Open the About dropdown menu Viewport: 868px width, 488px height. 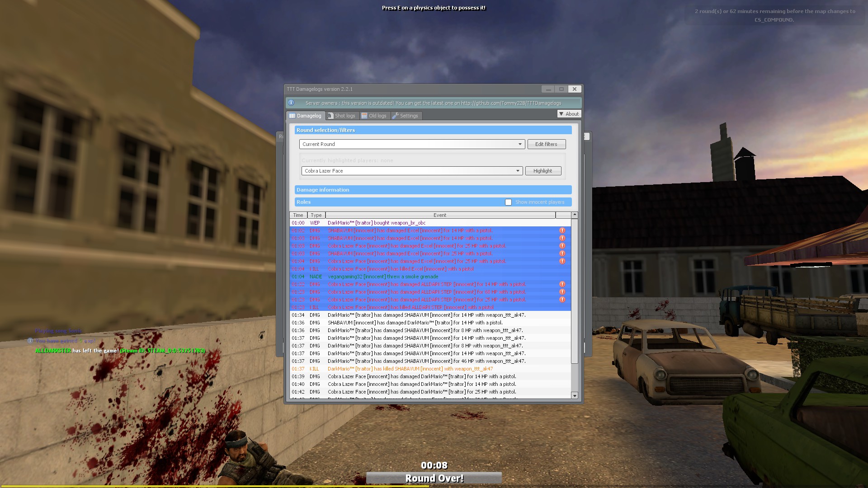[569, 114]
